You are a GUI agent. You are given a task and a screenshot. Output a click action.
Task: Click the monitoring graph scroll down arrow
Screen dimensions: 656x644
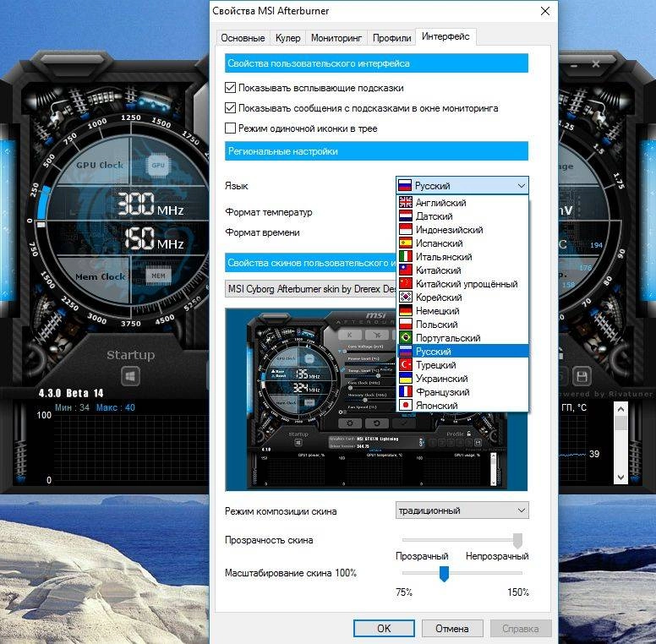[x=620, y=478]
